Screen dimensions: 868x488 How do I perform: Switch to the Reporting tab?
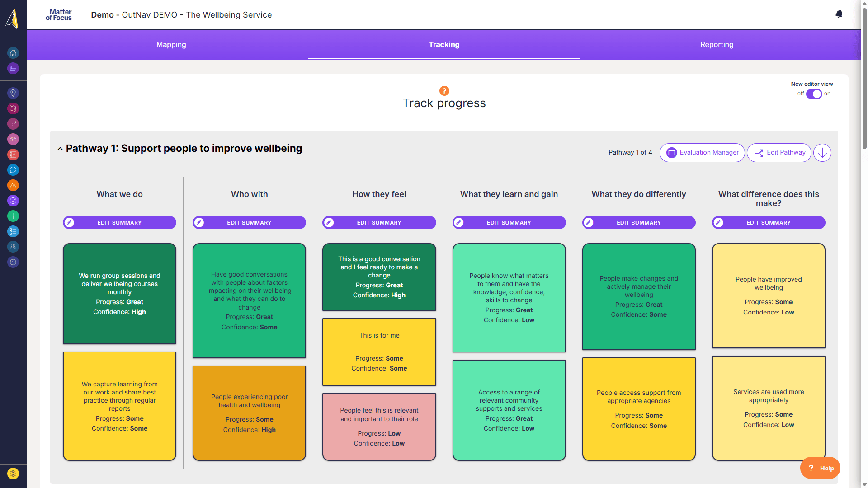click(x=717, y=44)
